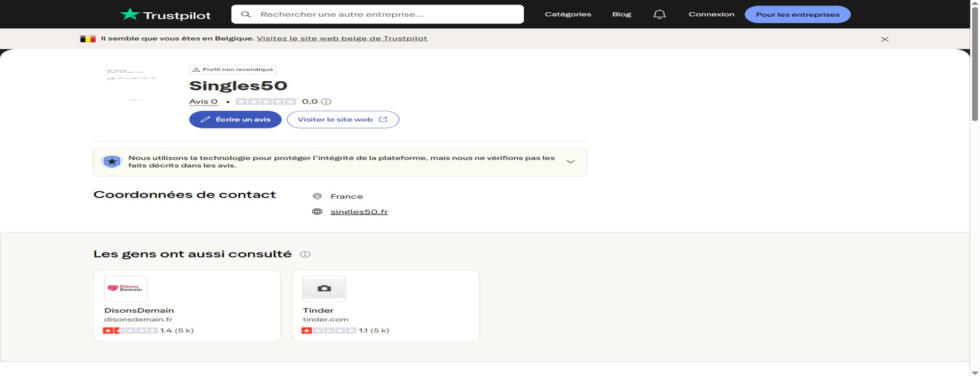The image size is (980, 376).
Task: Click the info icon beside 0,0 score
Action: point(327,101)
